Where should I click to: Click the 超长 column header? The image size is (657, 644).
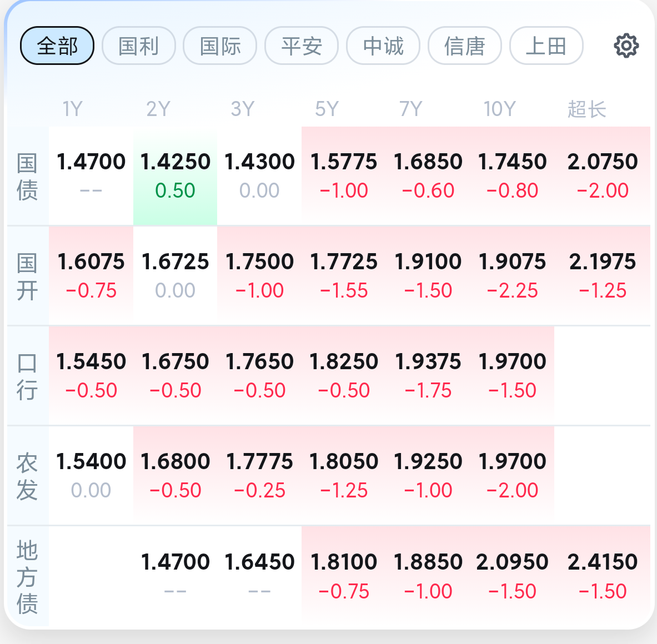(x=587, y=109)
